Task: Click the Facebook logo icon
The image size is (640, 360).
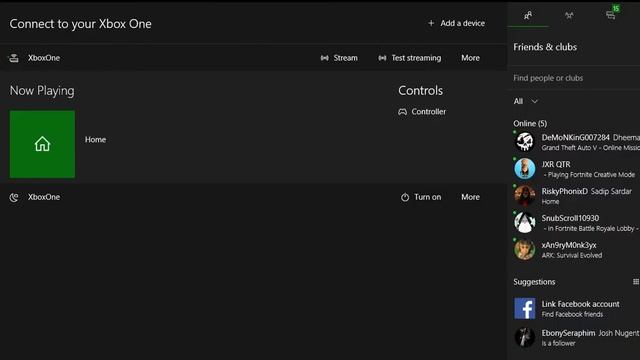Action: point(524,308)
